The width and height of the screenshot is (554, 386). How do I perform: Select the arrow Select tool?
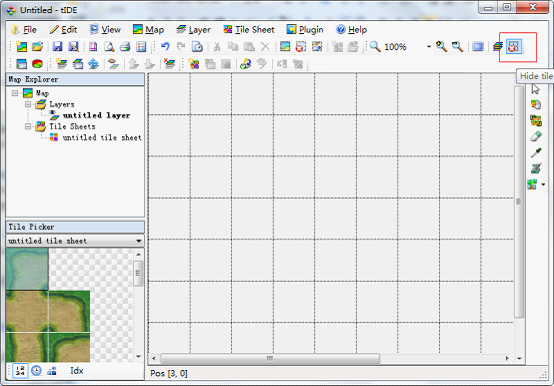point(536,88)
